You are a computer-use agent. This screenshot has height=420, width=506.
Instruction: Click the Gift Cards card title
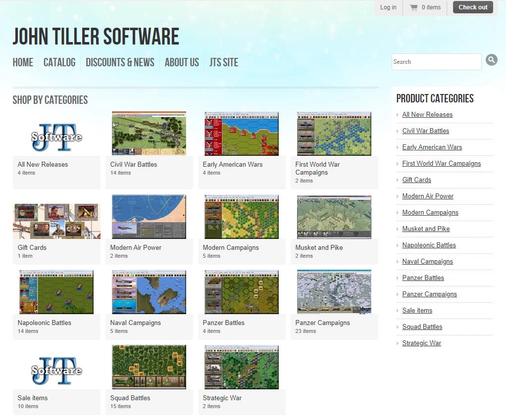[x=32, y=247]
